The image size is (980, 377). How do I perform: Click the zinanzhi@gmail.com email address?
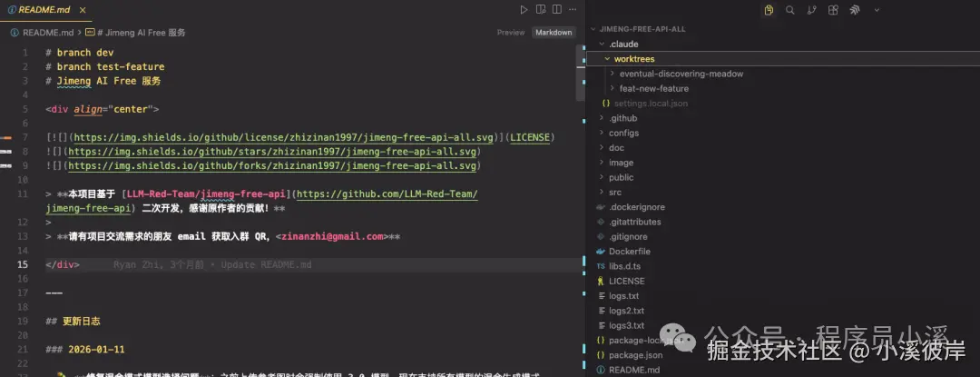tap(332, 237)
